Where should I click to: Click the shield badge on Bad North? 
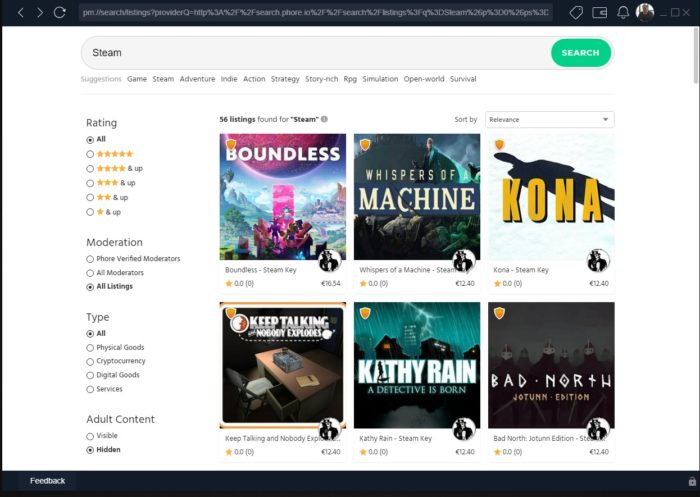click(x=500, y=313)
